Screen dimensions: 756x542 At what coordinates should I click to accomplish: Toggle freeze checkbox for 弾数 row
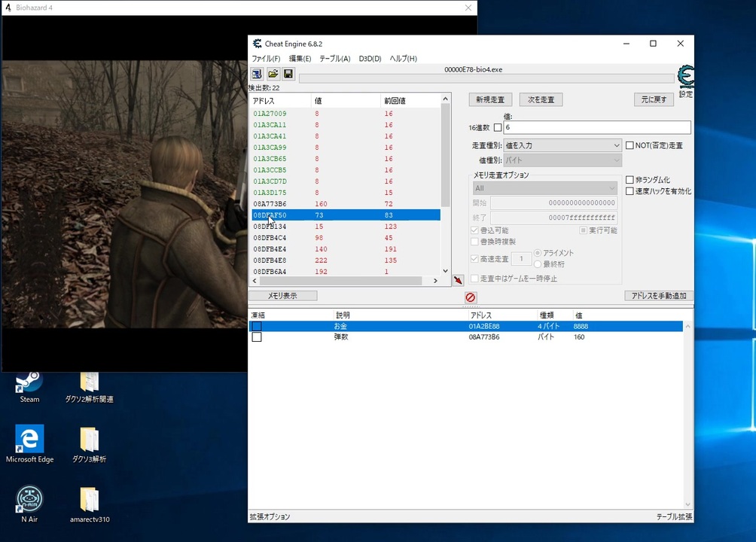[x=257, y=337]
